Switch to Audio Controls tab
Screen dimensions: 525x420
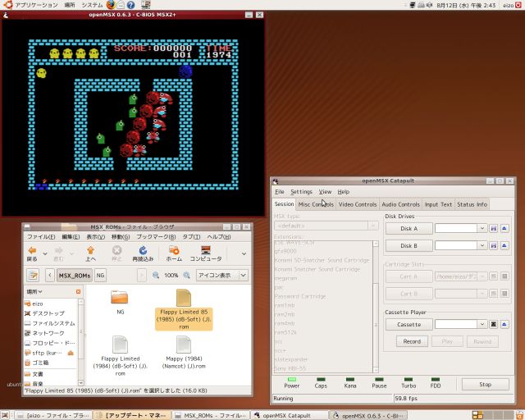coord(400,204)
